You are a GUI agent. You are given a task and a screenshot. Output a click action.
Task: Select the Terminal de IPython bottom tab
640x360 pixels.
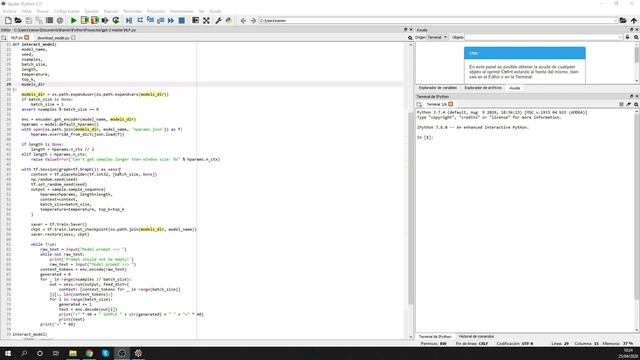(x=435, y=336)
